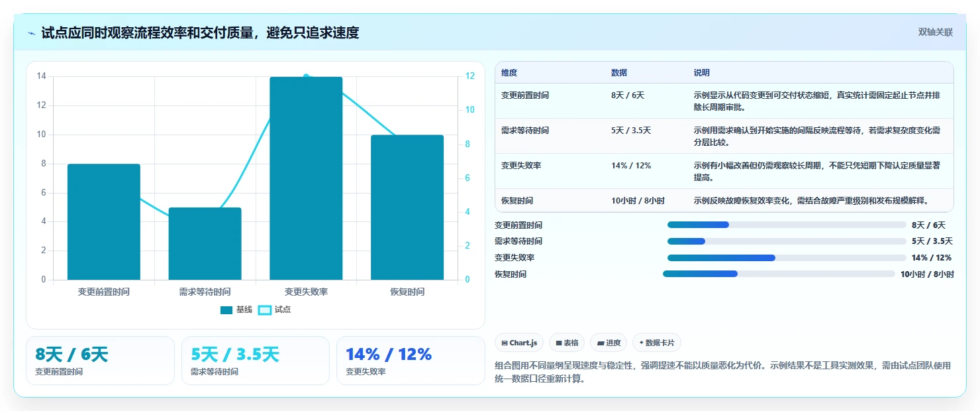Click the table value 8天 / 6天
This screenshot has width=980, height=411.
pyautogui.click(x=628, y=95)
